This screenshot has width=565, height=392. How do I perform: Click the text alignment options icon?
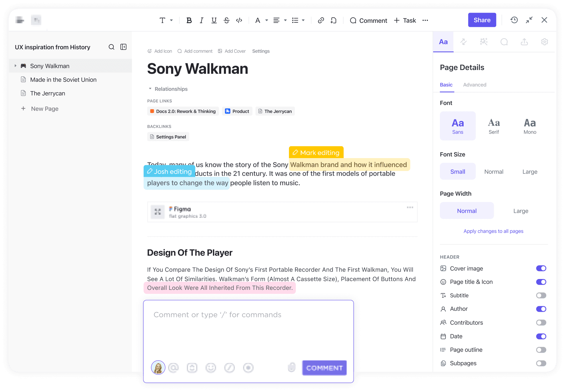276,20
